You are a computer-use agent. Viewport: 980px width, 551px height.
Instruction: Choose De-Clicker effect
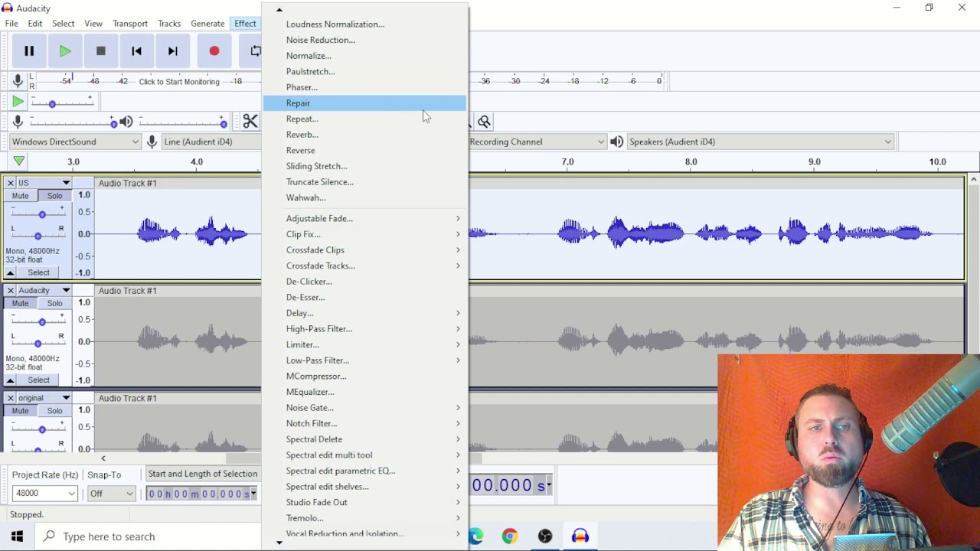[x=364, y=282]
